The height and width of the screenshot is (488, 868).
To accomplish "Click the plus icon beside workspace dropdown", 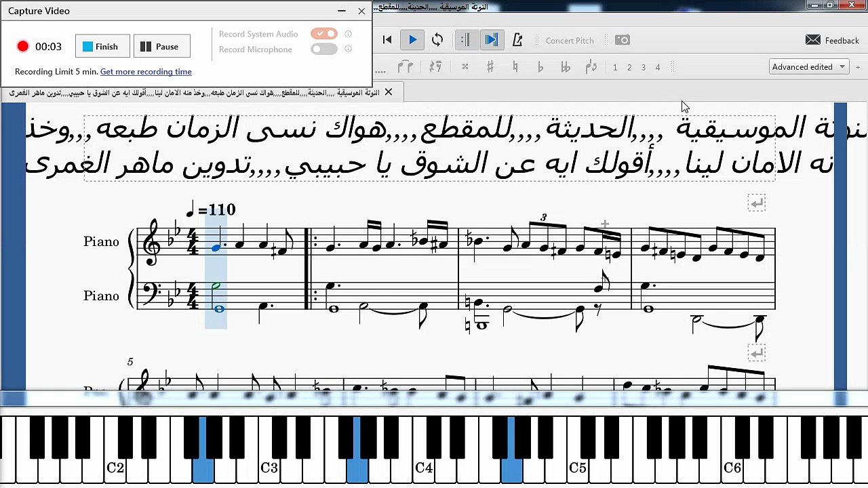I will click(x=858, y=67).
